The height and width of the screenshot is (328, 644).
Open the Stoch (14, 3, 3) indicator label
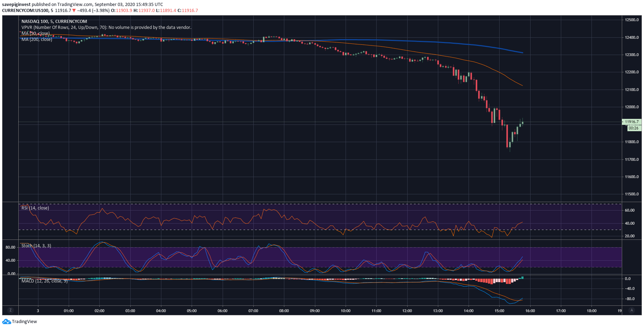[x=36, y=246]
